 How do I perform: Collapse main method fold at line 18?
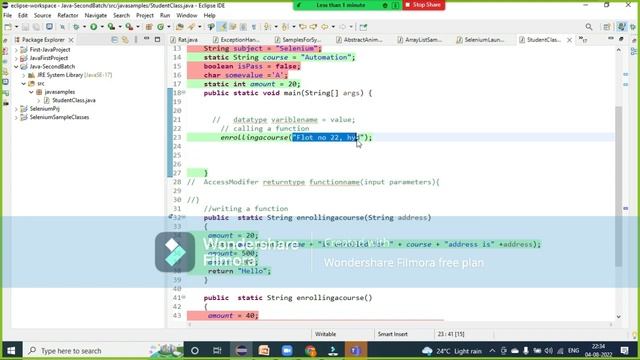[x=184, y=93]
